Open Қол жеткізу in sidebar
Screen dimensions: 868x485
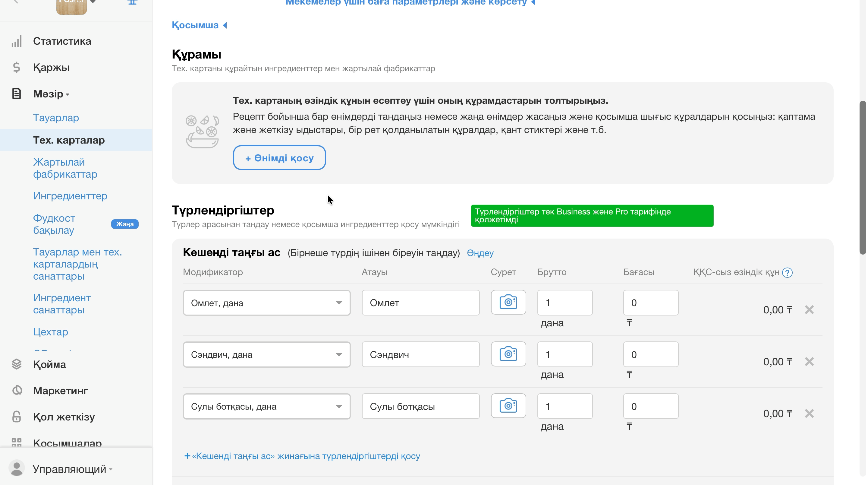point(64,417)
